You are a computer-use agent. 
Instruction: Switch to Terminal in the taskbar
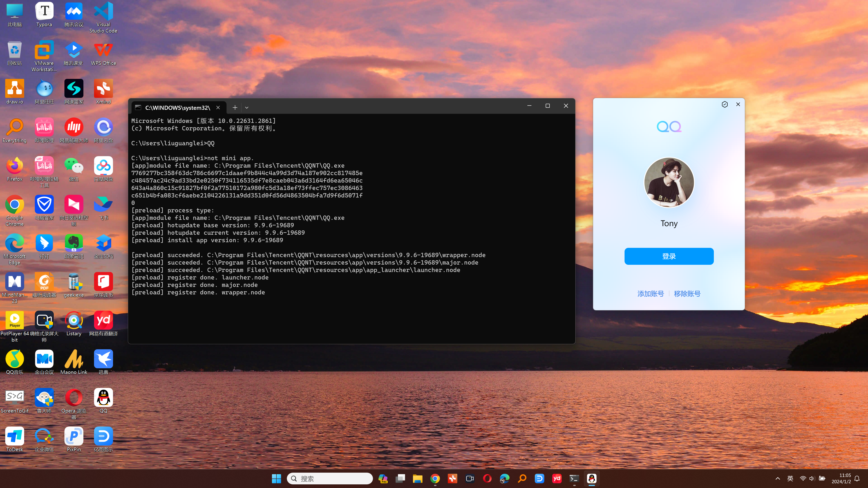(574, 479)
